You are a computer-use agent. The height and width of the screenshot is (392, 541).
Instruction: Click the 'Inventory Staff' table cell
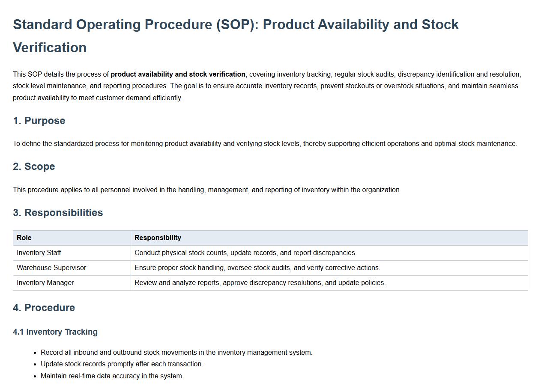(39, 253)
